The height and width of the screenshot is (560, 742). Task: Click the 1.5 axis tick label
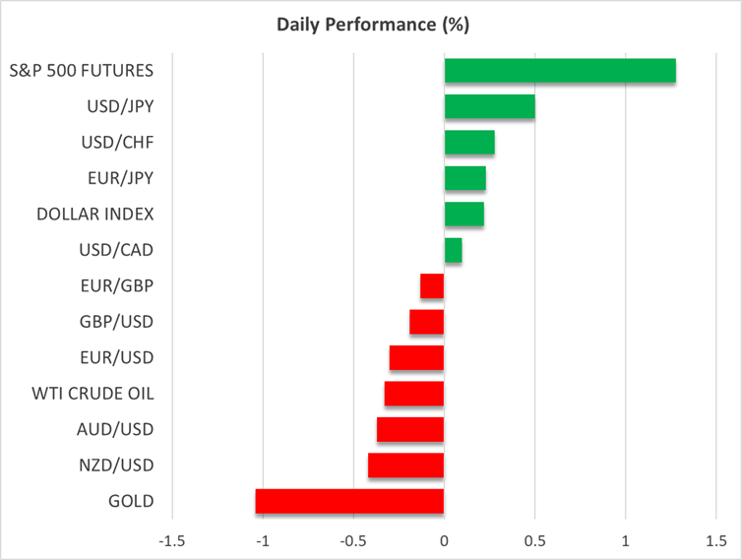(715, 540)
